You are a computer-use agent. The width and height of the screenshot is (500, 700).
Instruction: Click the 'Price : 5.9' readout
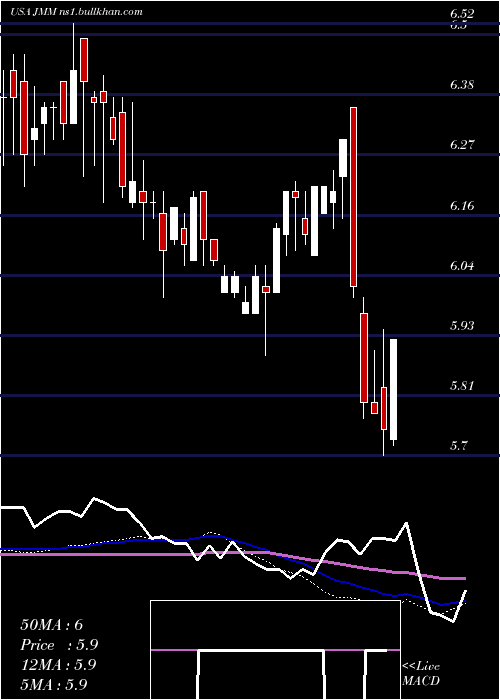59,645
